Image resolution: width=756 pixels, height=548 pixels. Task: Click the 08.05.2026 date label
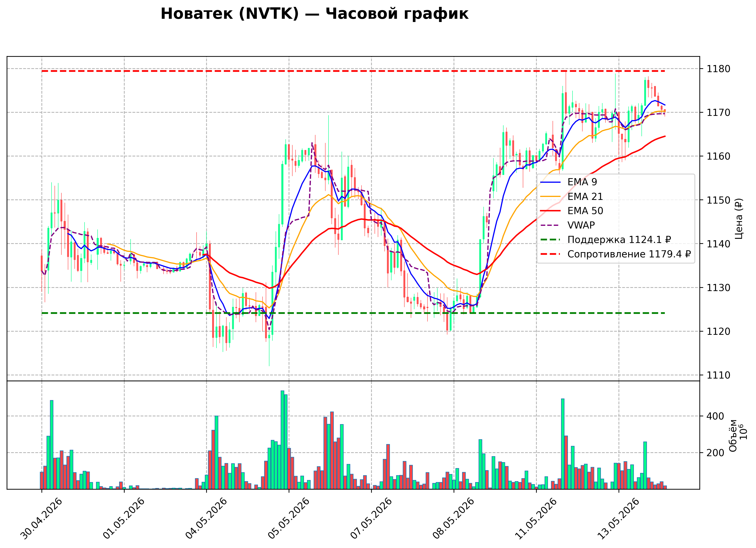coord(454,519)
